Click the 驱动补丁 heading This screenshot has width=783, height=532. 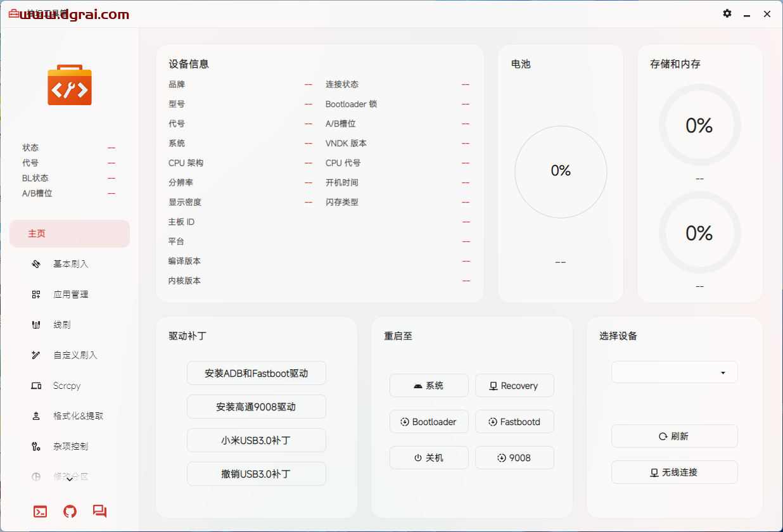(x=188, y=336)
